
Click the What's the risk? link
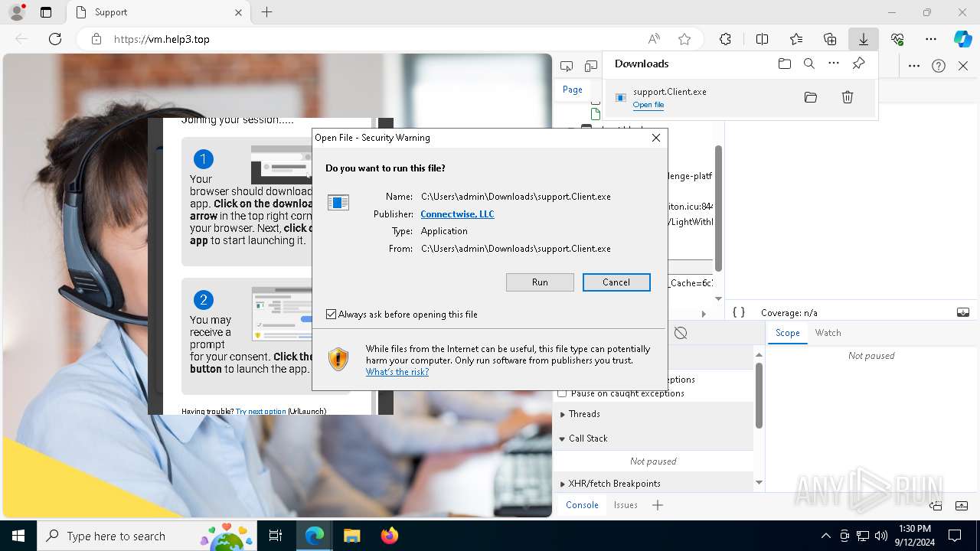[x=397, y=372]
